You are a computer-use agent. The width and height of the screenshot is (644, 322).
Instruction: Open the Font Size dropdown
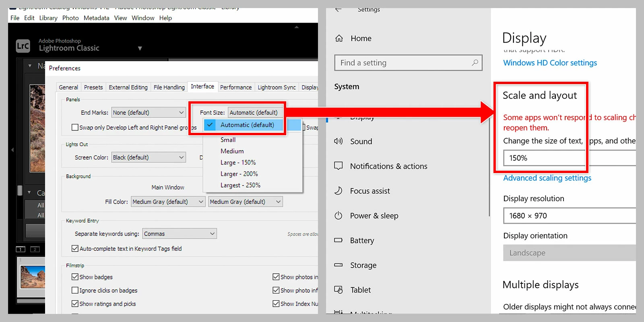pyautogui.click(x=256, y=112)
